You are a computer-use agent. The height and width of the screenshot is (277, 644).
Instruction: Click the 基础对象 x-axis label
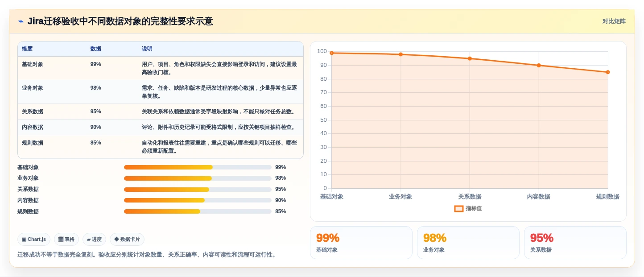(x=331, y=197)
